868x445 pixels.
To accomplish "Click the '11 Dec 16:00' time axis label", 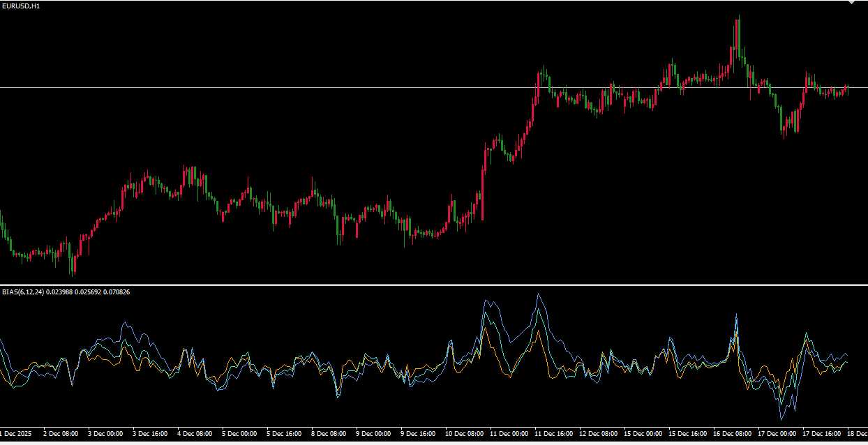I will pos(553,433).
